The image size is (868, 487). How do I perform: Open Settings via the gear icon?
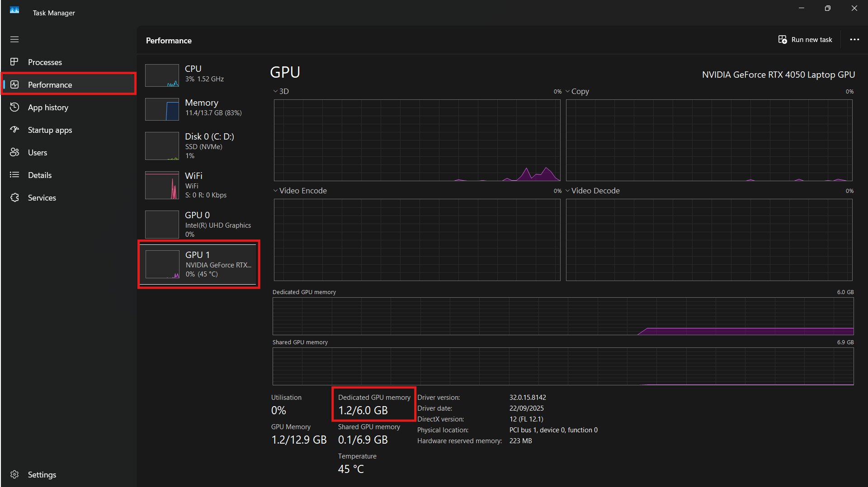(14, 474)
